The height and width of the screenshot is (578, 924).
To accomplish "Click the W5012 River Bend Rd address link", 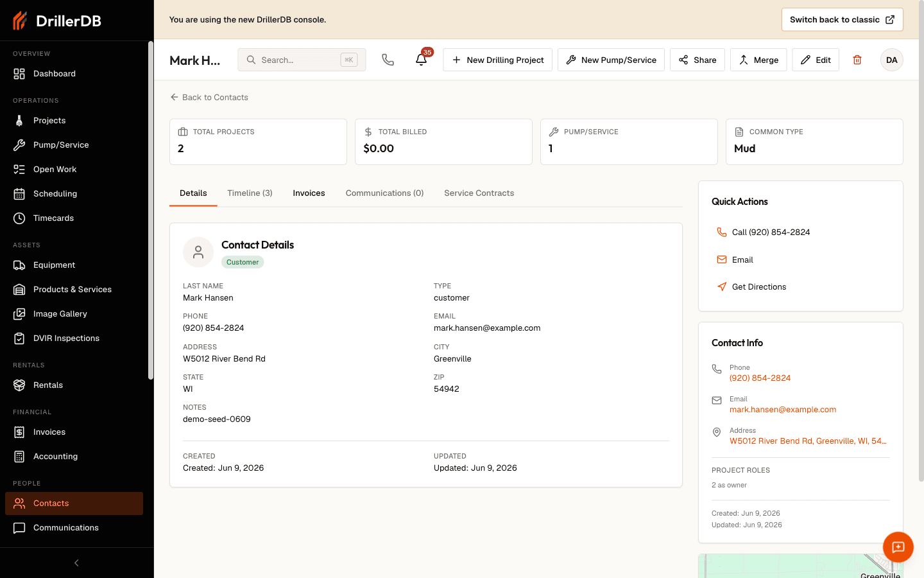I will click(x=808, y=441).
